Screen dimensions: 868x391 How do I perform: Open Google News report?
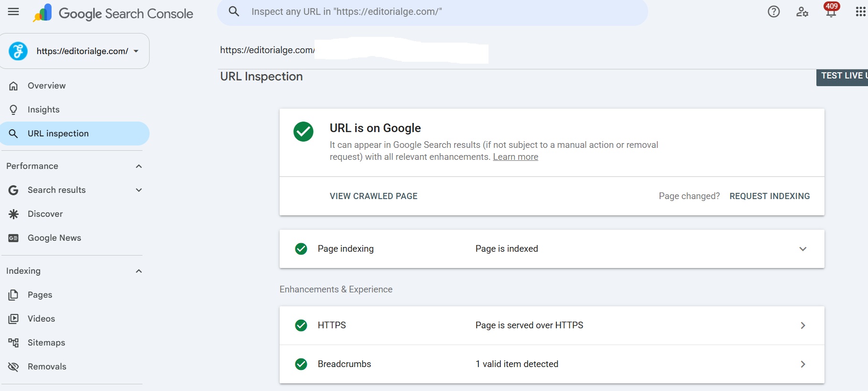pos(75,238)
